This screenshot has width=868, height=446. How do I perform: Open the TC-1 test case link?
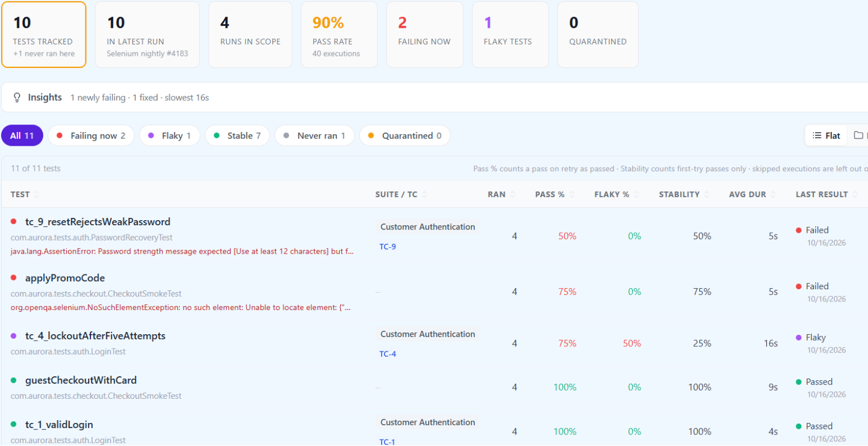387,442
